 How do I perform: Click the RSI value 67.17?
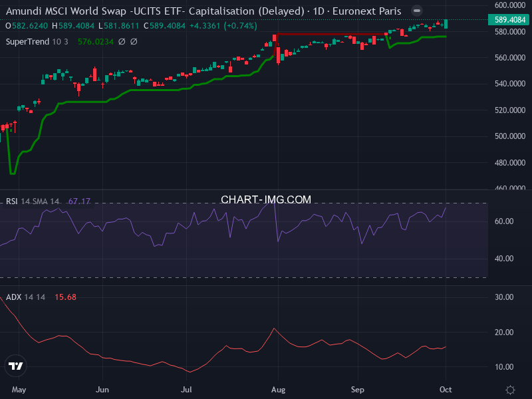[x=79, y=201]
